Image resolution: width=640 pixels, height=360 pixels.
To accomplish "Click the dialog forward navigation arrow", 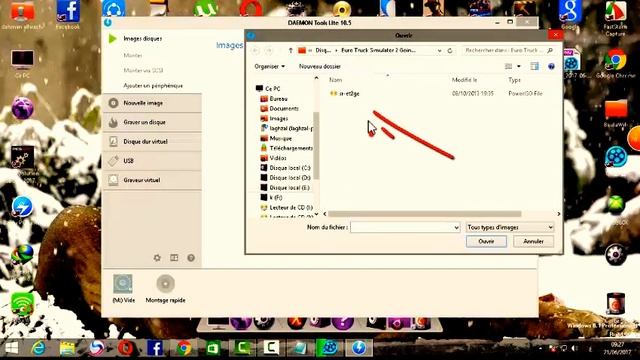I will pyautogui.click(x=269, y=51).
